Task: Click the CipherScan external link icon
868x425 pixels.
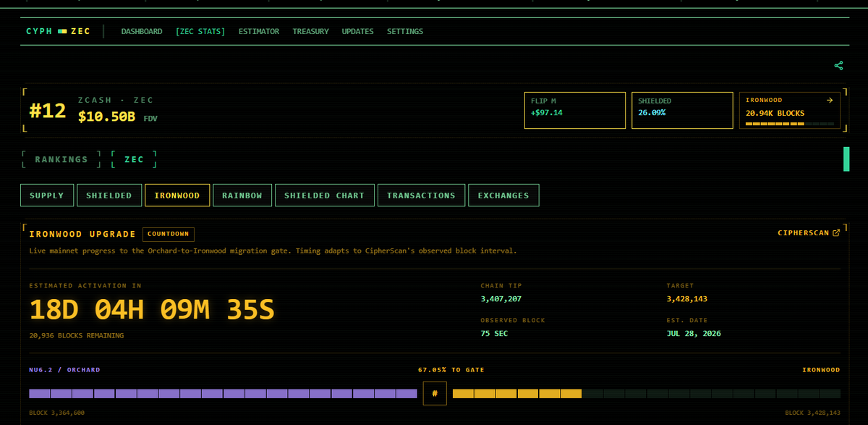Action: click(x=836, y=233)
